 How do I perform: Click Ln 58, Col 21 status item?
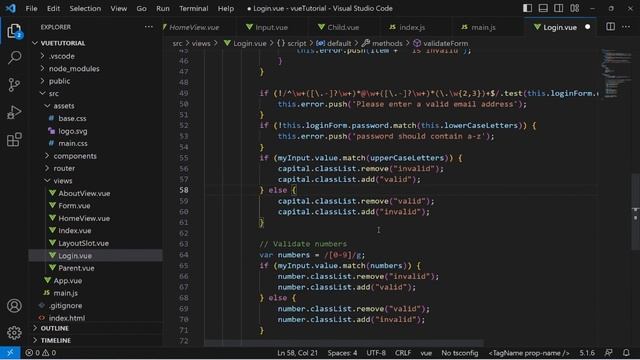click(297, 353)
